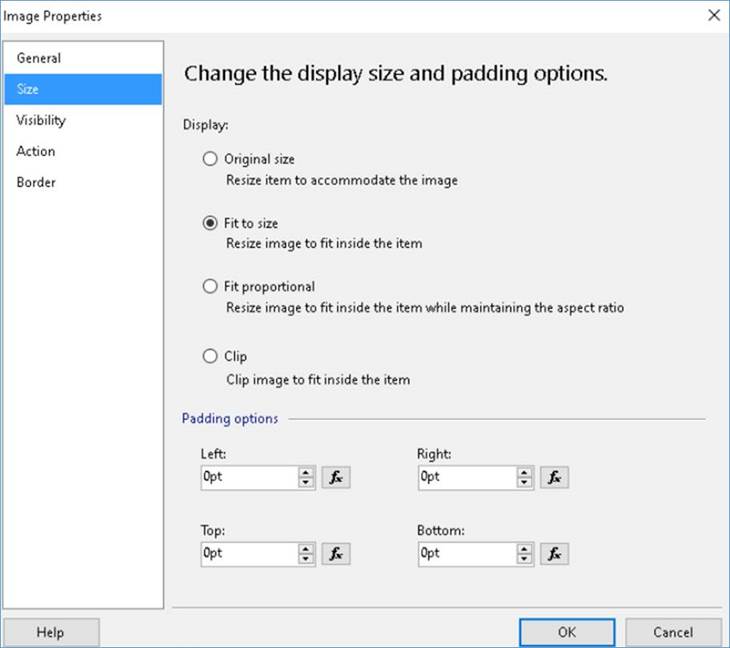Open expression editor for Bottom padding
The image size is (730, 648).
[554, 553]
